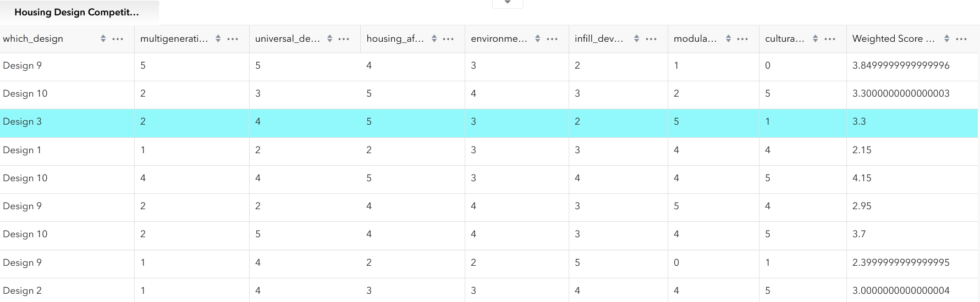Select Design 1 row cell

tap(22, 150)
